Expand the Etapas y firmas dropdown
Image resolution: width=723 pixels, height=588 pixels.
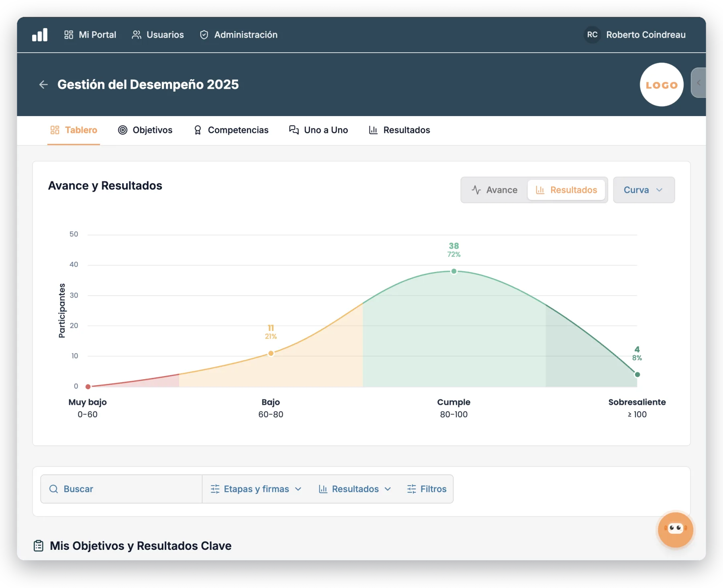tap(256, 489)
